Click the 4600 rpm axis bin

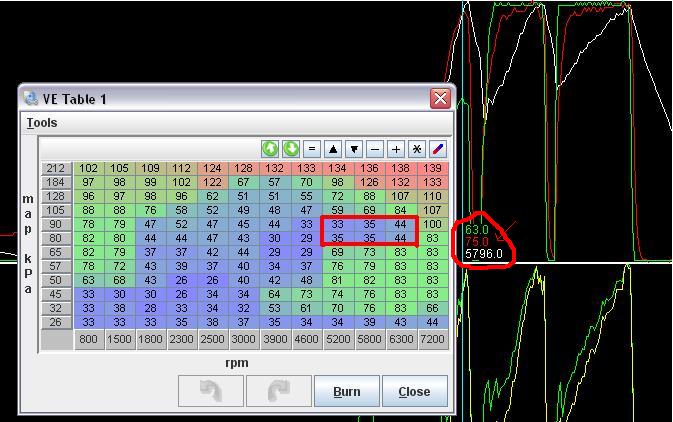(x=306, y=340)
